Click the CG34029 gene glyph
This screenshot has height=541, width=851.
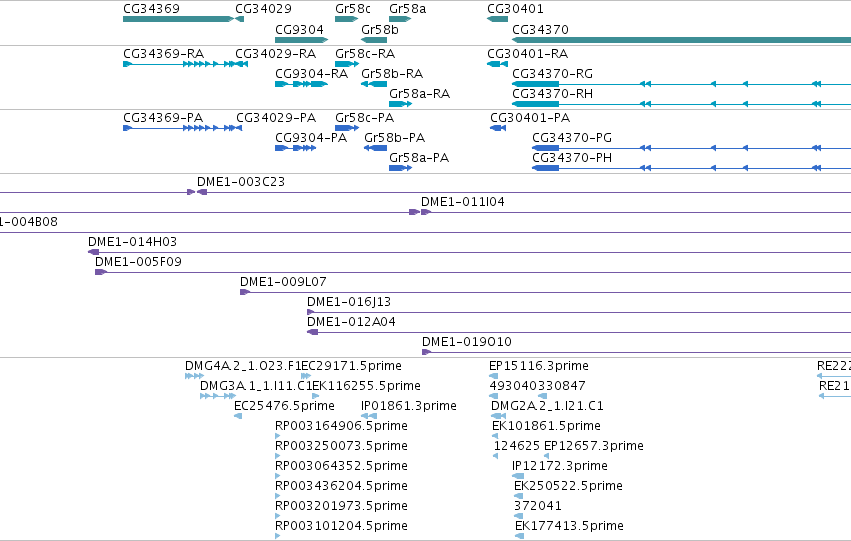239,19
